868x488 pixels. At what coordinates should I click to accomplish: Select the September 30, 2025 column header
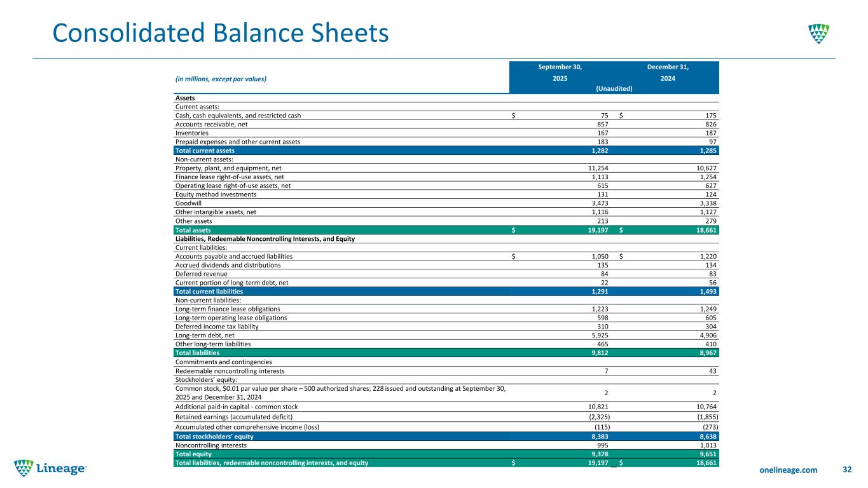click(560, 72)
